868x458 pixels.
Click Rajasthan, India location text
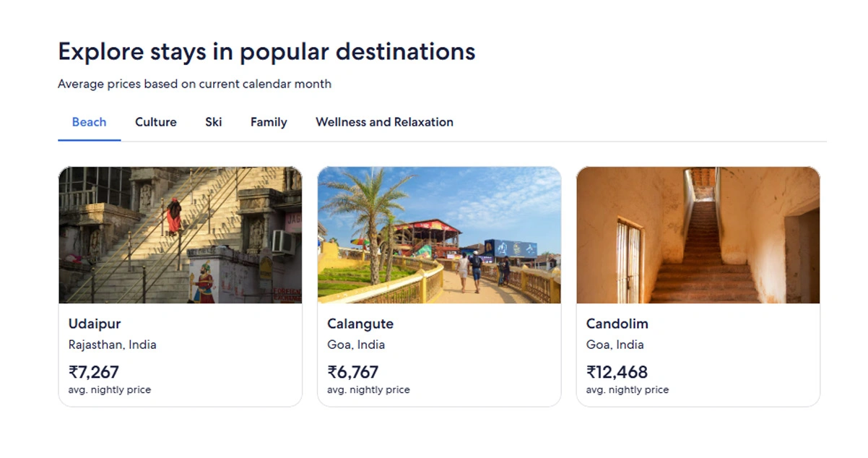tap(112, 345)
